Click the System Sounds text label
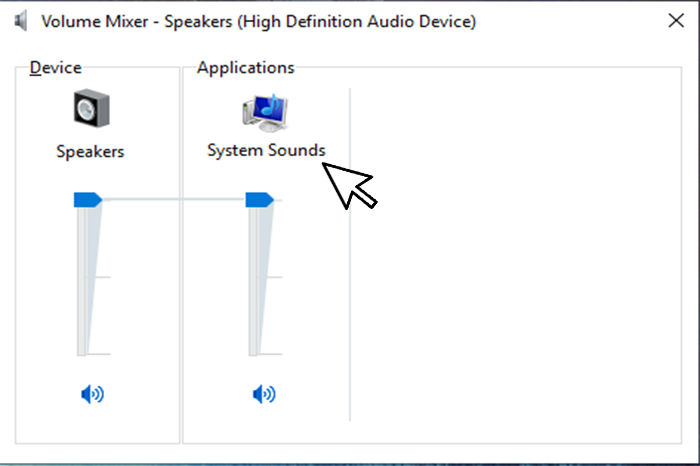 pyautogui.click(x=266, y=150)
